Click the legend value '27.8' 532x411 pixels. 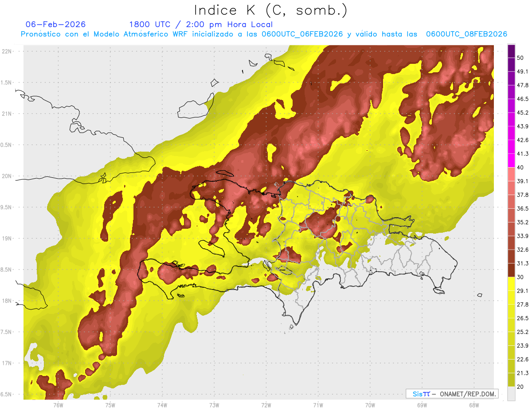tap(523, 304)
